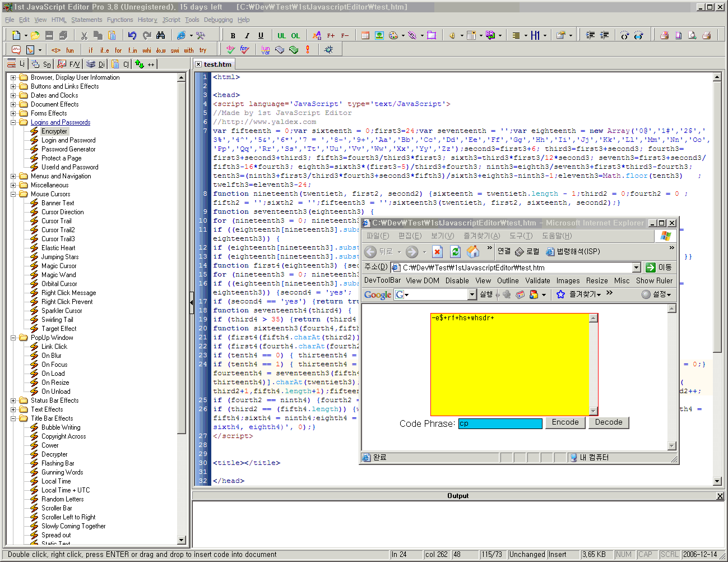Image resolution: width=728 pixels, height=562 pixels.
Task: Click the debug bug icon
Action: (x=329, y=49)
